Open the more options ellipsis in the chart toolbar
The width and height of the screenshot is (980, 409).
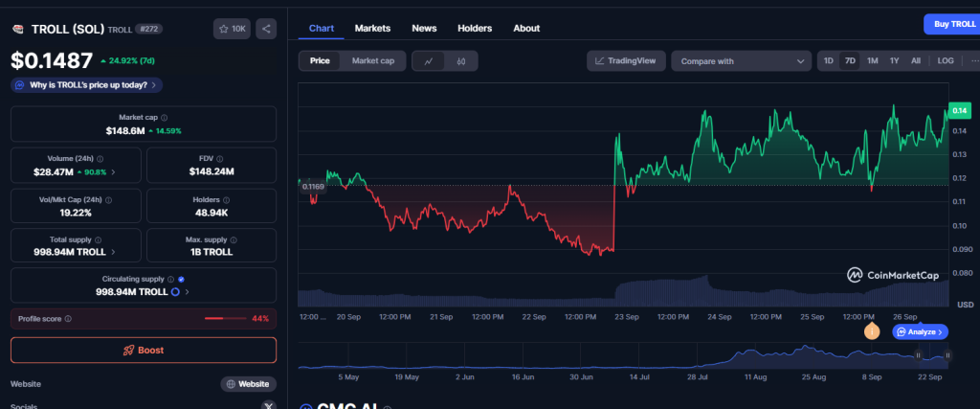(973, 61)
